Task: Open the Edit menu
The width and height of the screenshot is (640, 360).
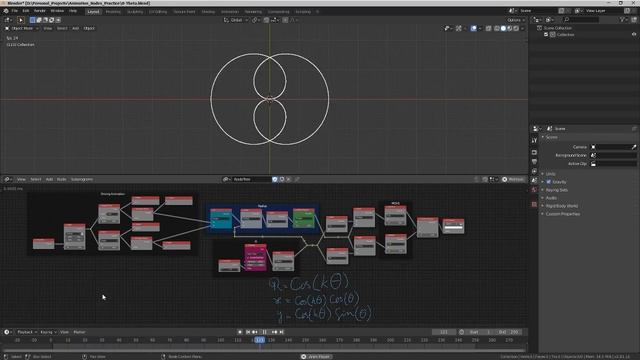Action: 26,11
